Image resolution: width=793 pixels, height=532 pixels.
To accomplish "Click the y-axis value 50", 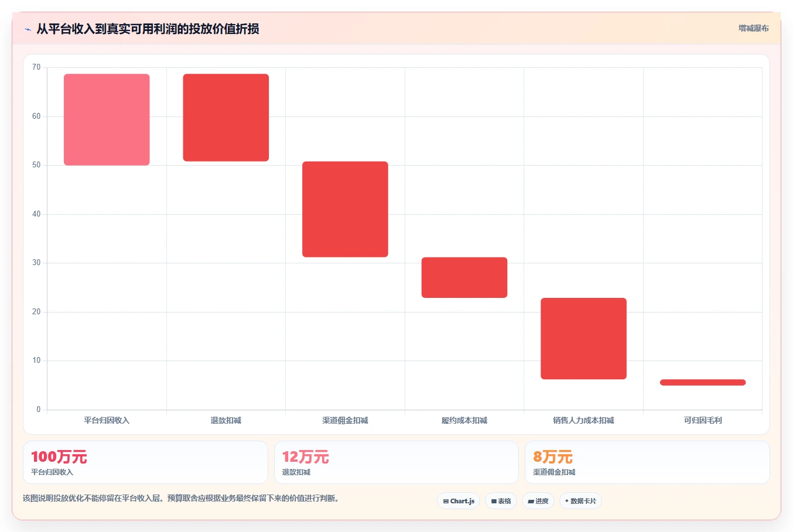I will click(36, 165).
